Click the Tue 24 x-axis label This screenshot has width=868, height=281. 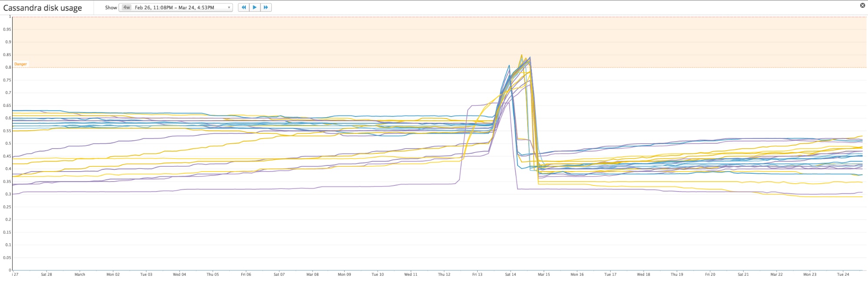coord(843,274)
